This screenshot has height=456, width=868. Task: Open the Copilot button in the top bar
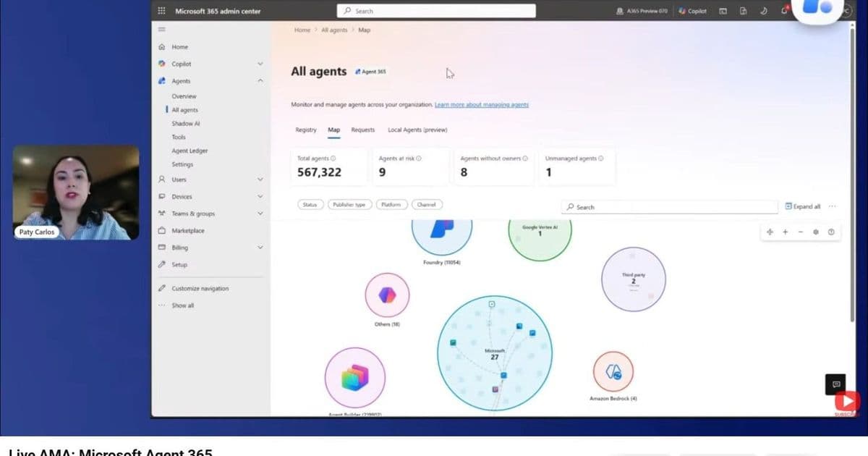point(693,11)
